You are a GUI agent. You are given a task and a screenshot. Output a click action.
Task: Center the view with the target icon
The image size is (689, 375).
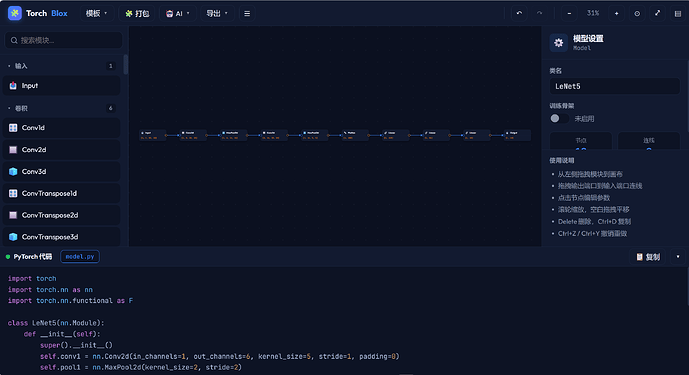637,13
